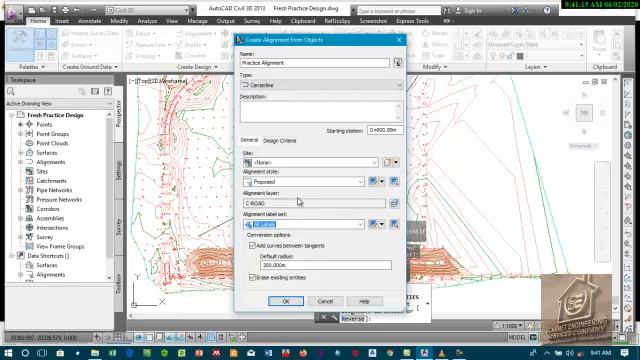Toggle Erase existing entities checkbox
This screenshot has width=640, height=360.
click(252, 277)
